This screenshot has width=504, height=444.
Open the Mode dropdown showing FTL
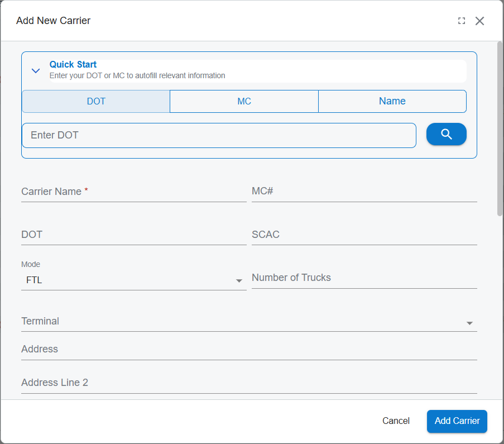pyautogui.click(x=134, y=280)
